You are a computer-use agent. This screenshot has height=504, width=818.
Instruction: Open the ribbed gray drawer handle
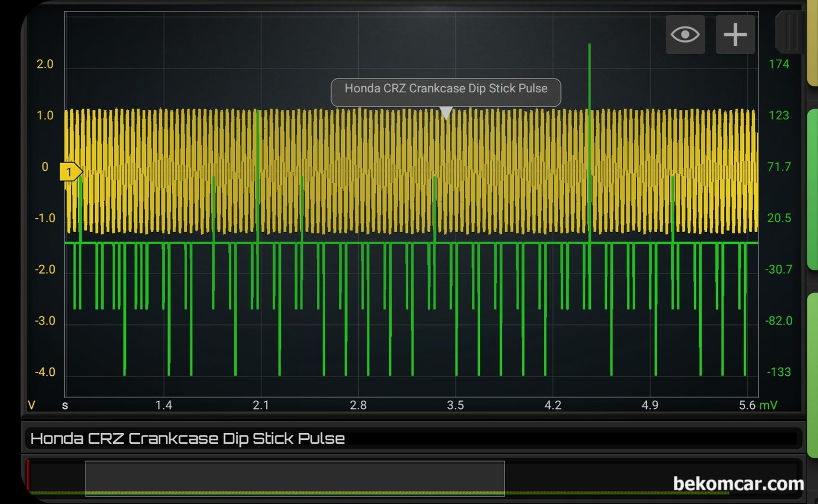tap(790, 32)
